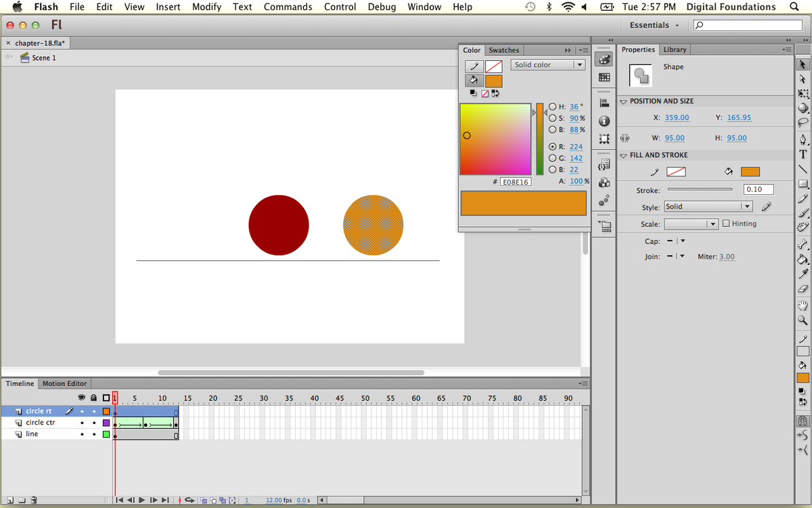Viewport: 812px width, 508px height.
Task: Click the orange fill swatch in Properties
Action: 750,172
